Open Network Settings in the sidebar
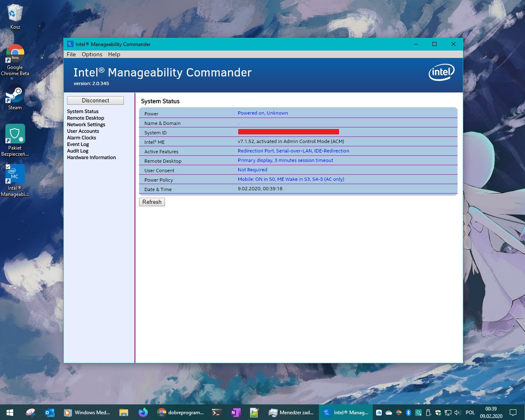 (x=86, y=125)
